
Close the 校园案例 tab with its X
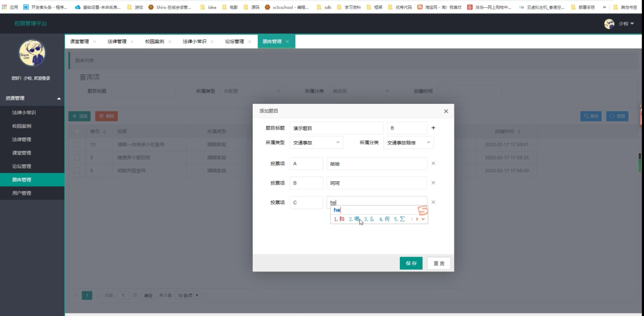pos(170,41)
